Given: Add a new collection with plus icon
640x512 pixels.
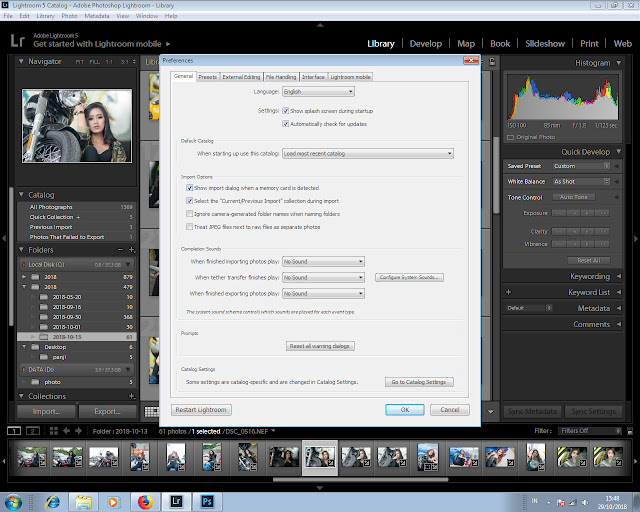Looking at the screenshot, I should click(x=131, y=396).
